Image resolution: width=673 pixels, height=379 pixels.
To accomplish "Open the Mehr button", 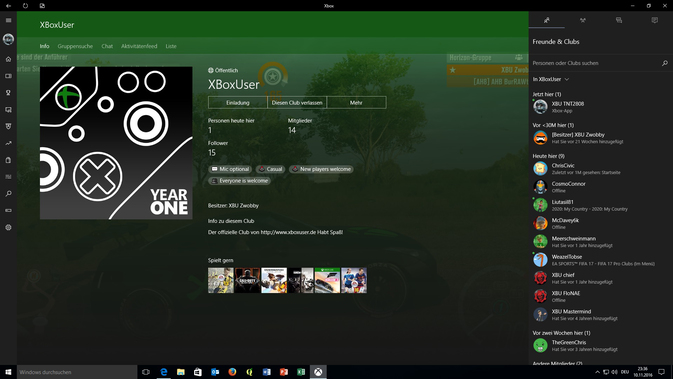I will click(x=356, y=103).
